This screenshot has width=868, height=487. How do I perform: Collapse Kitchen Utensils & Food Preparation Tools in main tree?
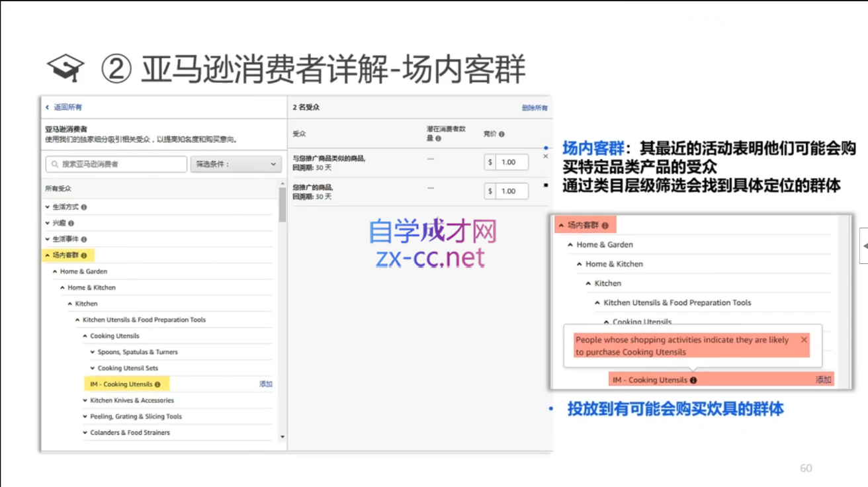78,320
